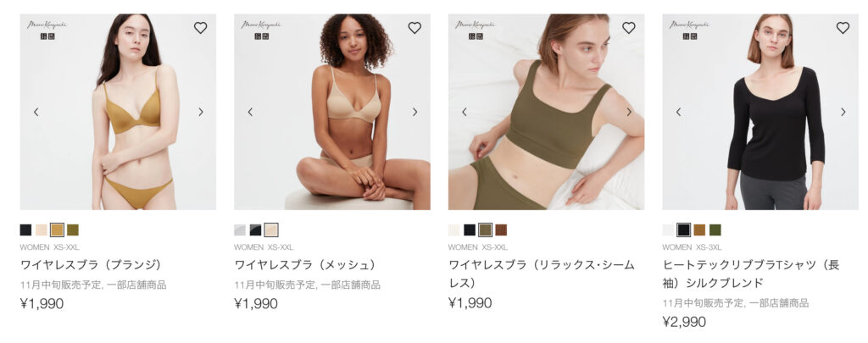Select navy swatch for plunge wireless bra
868x343 pixels.
coord(26,230)
